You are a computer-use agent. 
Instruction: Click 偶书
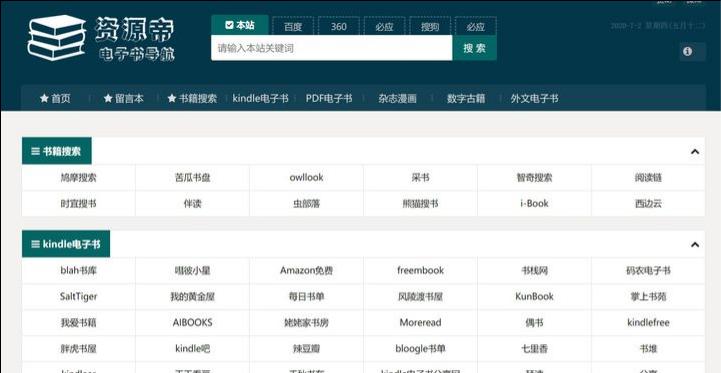(534, 323)
